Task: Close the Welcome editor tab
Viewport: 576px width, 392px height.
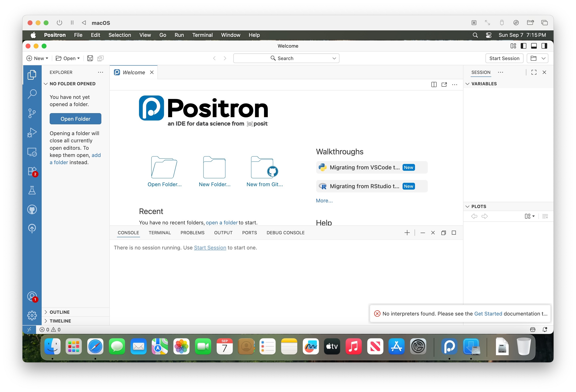Action: 152,72
